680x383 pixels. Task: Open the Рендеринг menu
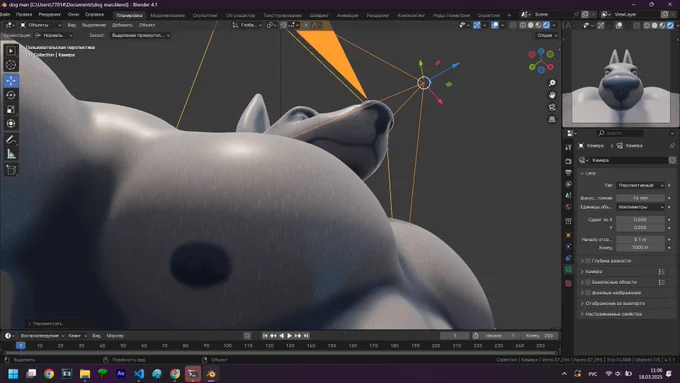coord(49,14)
